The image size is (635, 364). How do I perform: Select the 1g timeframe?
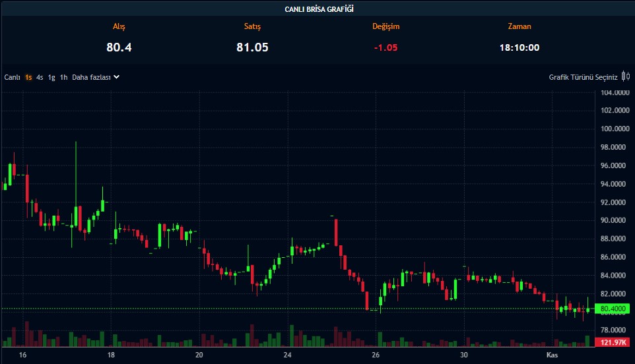tap(51, 77)
